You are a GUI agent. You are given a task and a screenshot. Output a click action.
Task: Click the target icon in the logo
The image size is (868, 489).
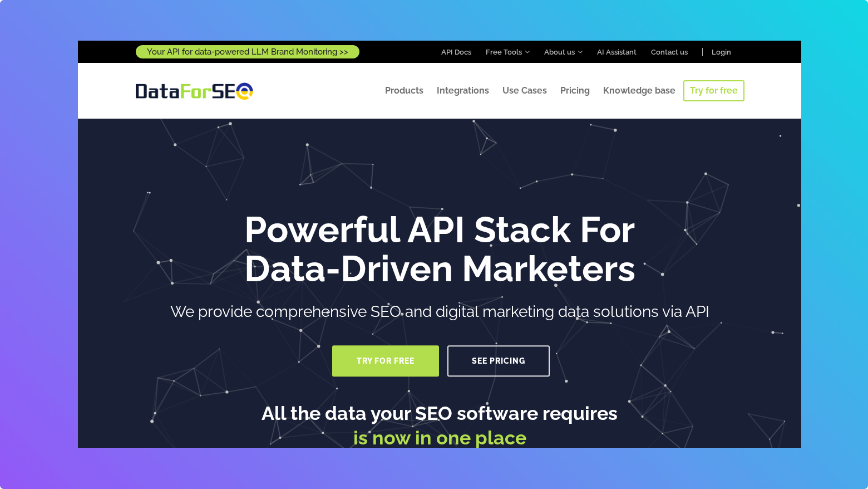coord(245,91)
